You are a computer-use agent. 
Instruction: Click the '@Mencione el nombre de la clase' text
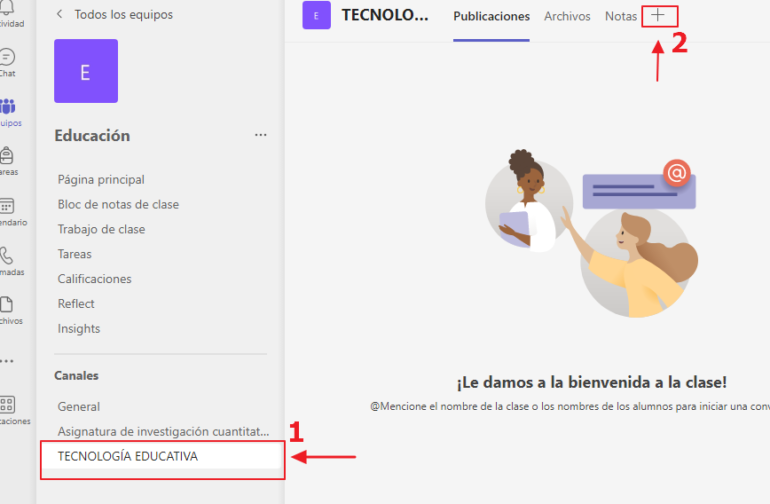[x=570, y=407]
